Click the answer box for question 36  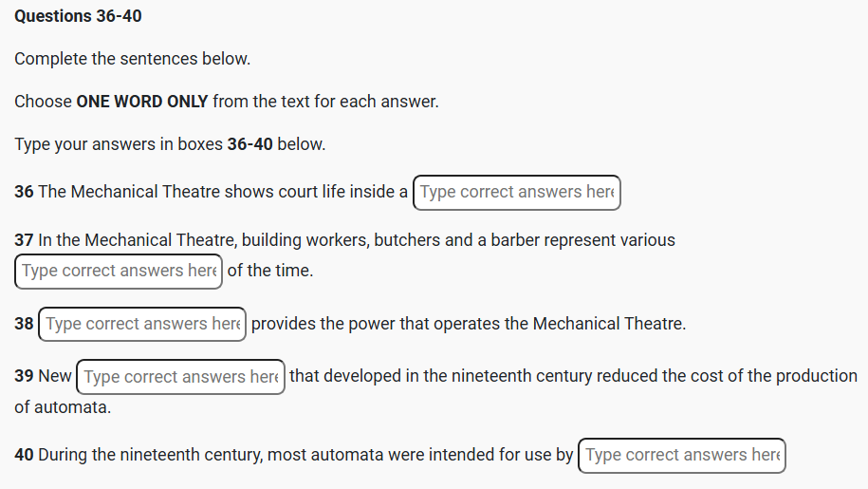[x=516, y=192]
